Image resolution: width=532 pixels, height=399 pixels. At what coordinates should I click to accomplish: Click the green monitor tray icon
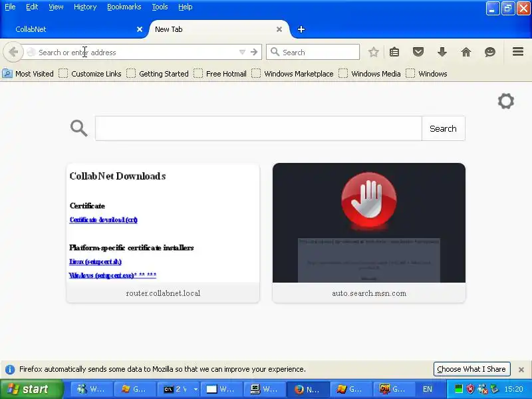point(459,389)
